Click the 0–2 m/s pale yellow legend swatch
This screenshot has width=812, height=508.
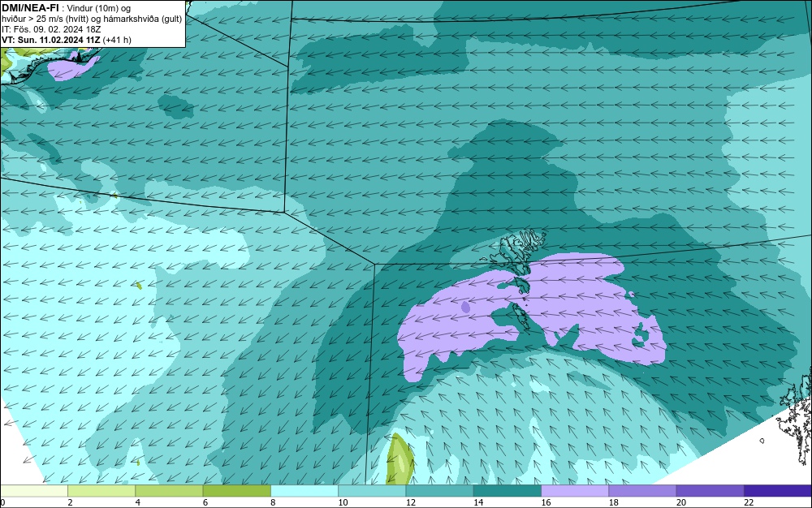tap(33, 491)
